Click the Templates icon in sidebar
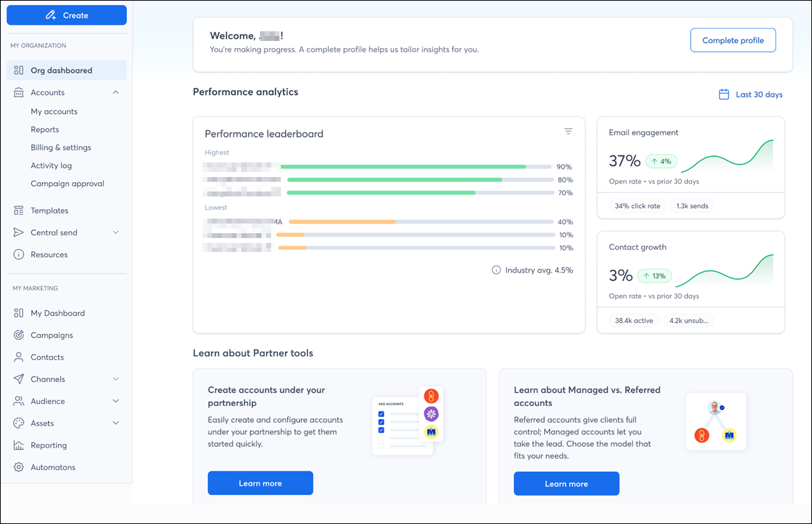 (19, 210)
